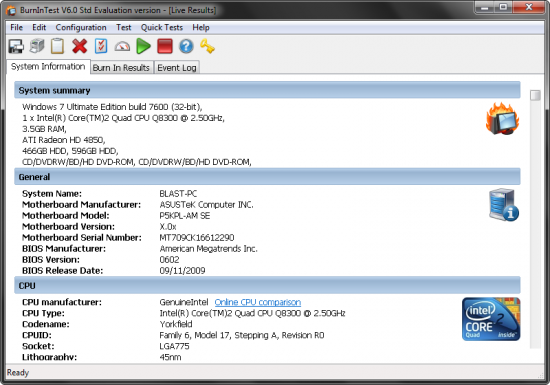This screenshot has height=385, width=550.
Task: Open the Help menu
Action: [201, 27]
